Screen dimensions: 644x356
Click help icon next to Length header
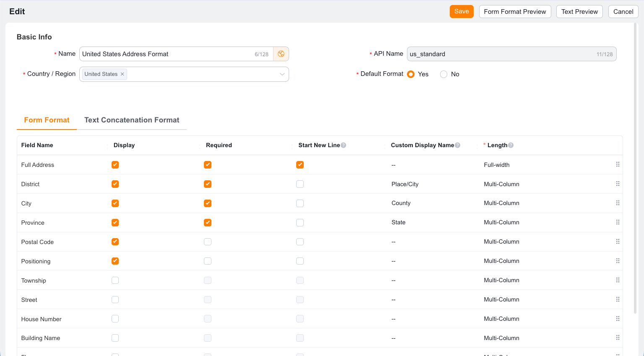(x=511, y=145)
